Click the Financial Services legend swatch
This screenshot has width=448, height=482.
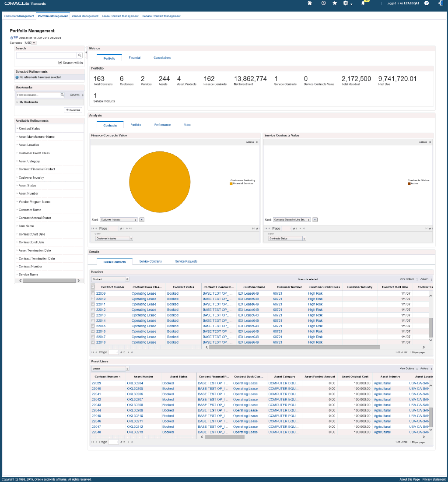point(231,183)
